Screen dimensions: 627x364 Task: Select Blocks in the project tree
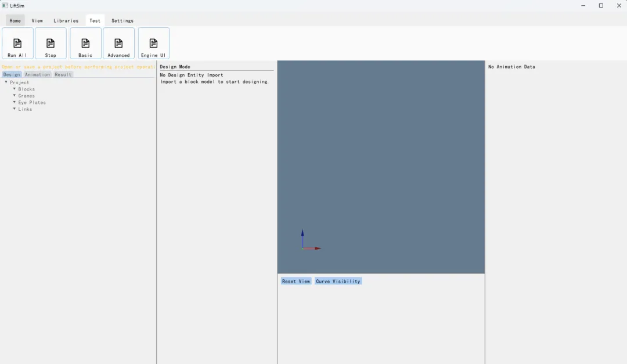click(x=26, y=89)
